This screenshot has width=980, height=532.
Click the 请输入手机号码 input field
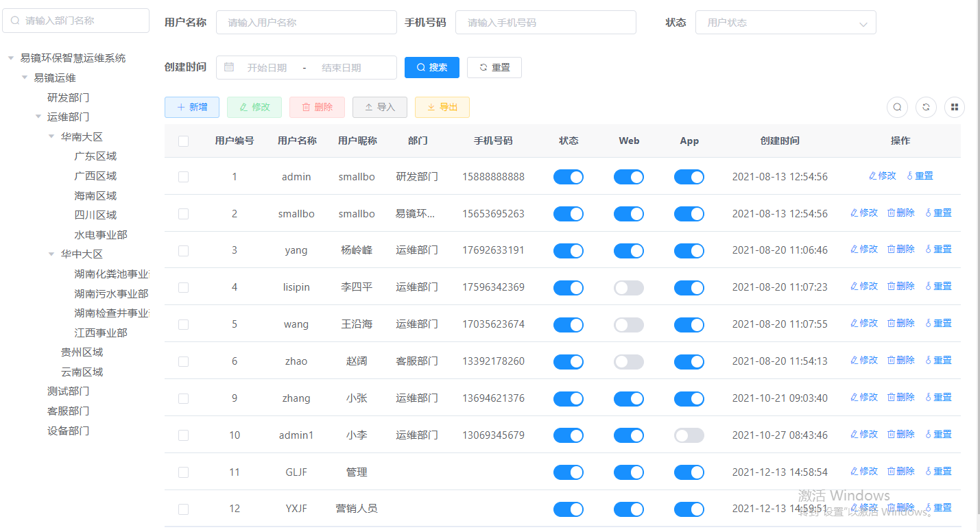pos(545,23)
